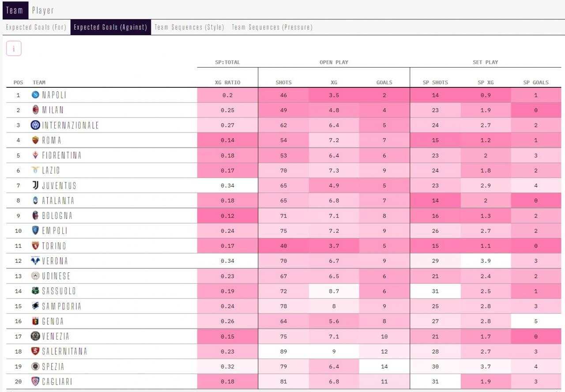
Task: Click the Verona club crest icon
Action: click(35, 260)
